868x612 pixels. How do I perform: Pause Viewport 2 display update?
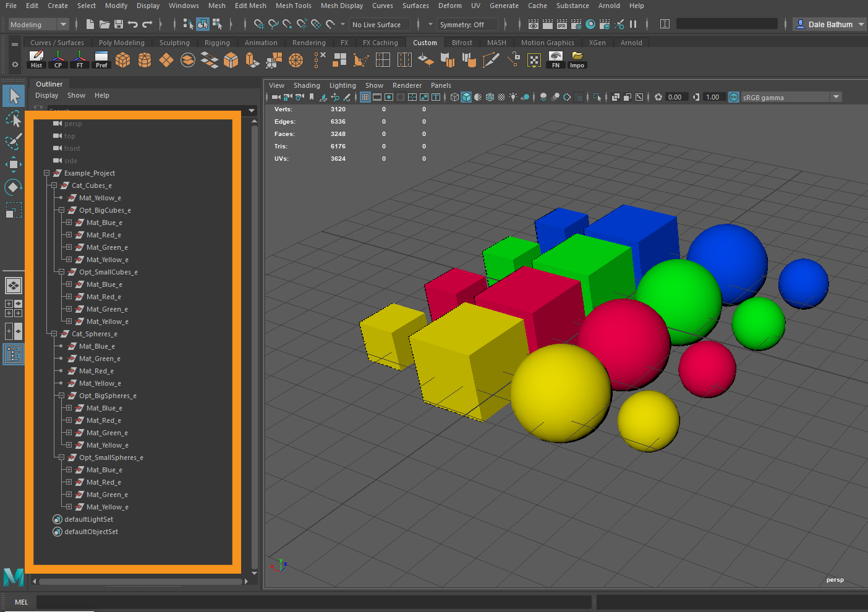click(633, 24)
